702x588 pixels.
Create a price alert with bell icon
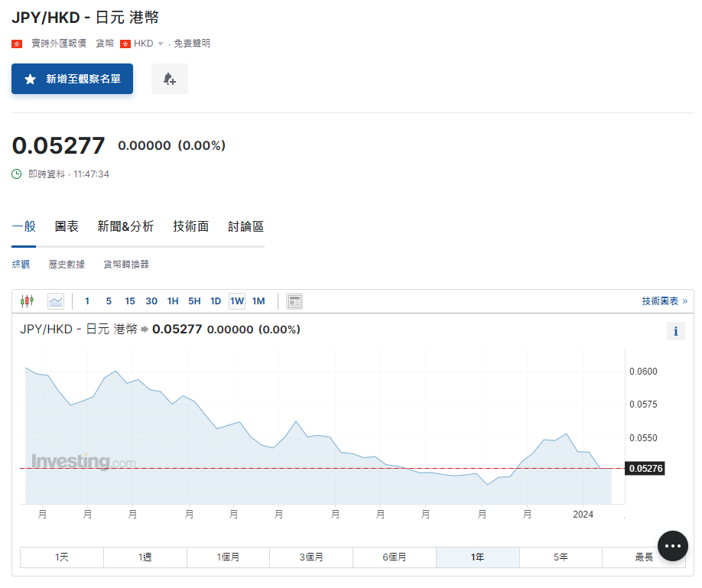coord(170,80)
